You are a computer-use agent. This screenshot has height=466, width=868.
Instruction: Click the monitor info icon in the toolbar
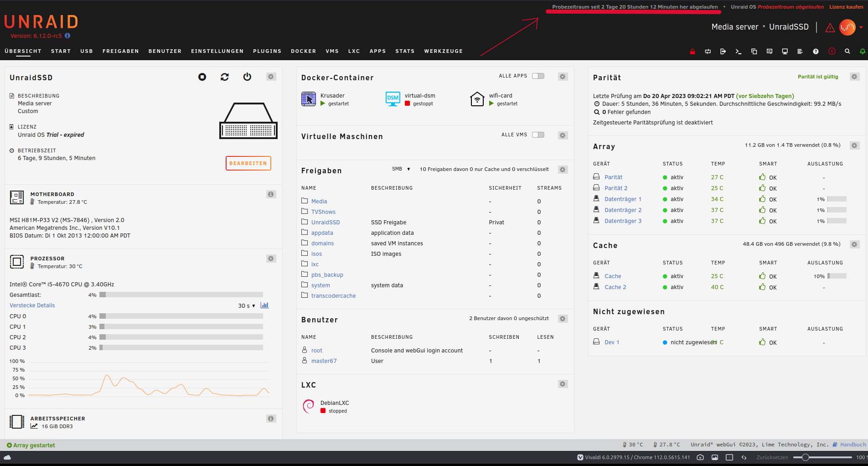coord(785,52)
